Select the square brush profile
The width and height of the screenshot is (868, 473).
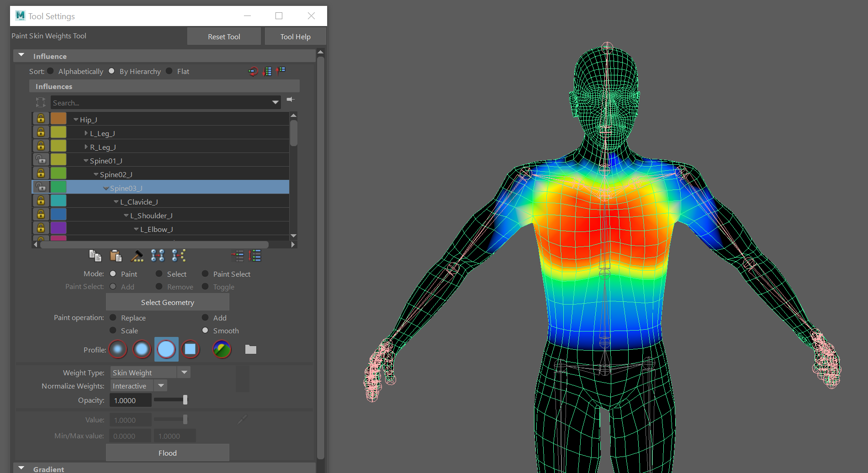[190, 350]
